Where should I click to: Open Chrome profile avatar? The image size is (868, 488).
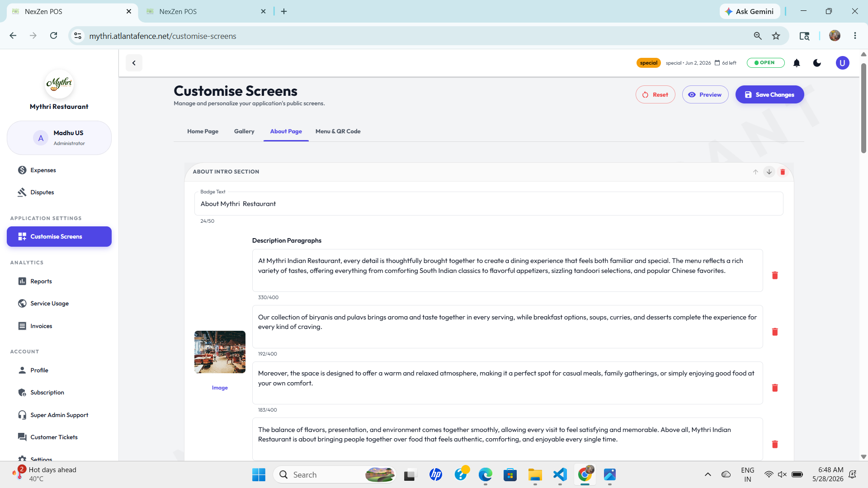tap(835, 36)
